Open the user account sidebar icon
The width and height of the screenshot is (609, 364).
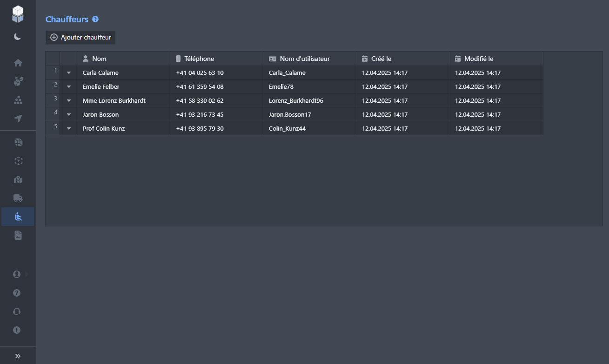17,274
